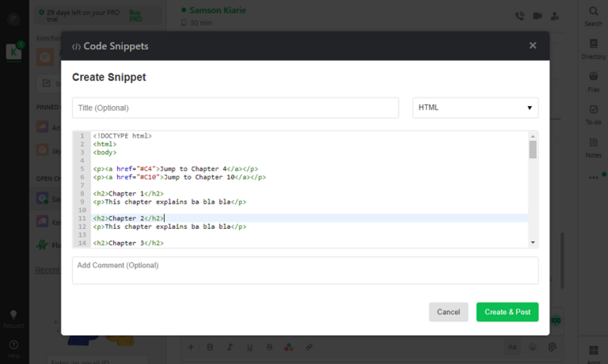Click code line 8 Chapter 1 heading

128,193
